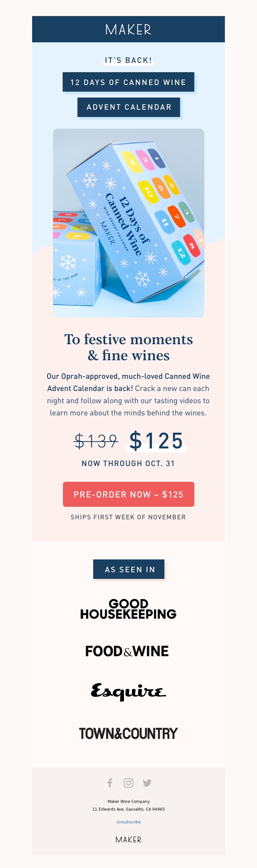The height and width of the screenshot is (868, 257).
Task: Click the Food & Wine logo
Action: pyautogui.click(x=127, y=651)
